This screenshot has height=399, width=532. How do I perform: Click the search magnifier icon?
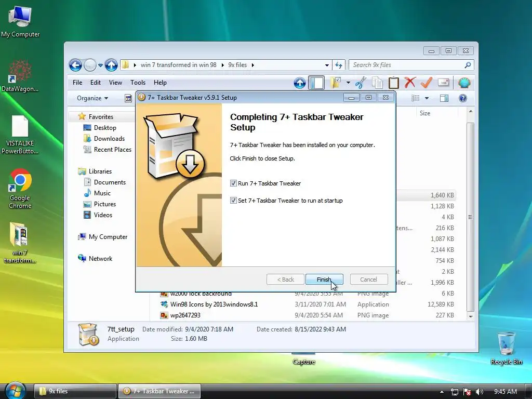point(468,65)
